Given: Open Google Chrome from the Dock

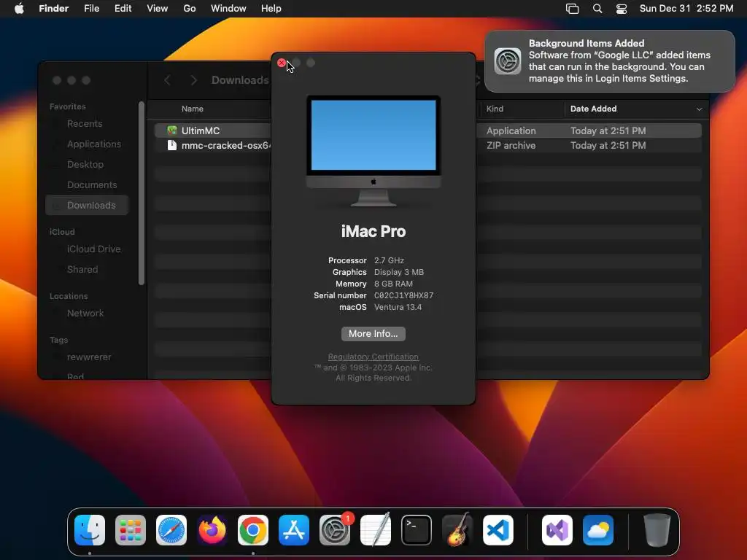Looking at the screenshot, I should click(253, 530).
